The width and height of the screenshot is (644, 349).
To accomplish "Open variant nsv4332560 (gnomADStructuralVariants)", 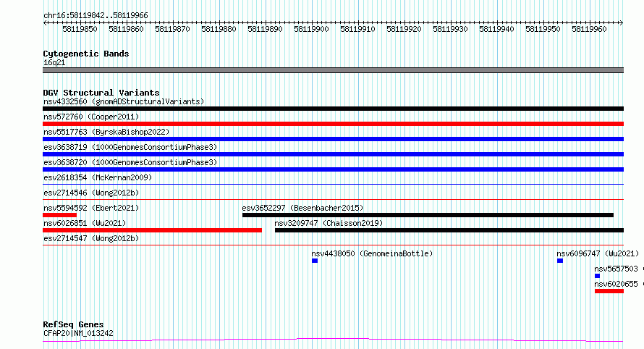I will 124,101.
